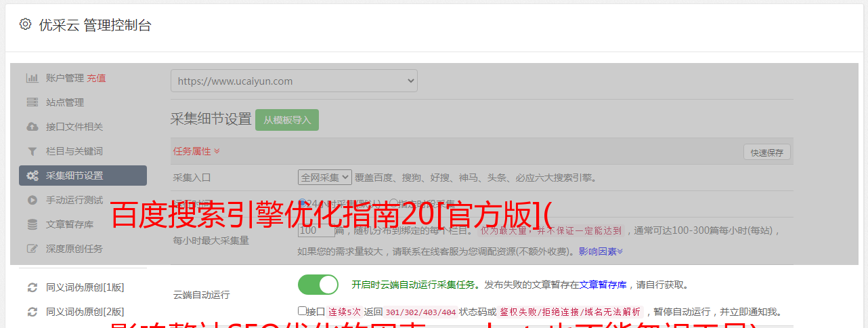Click the cloud upload icon for 接口文件相关
Screen dimensions: 868x328
click(32, 127)
